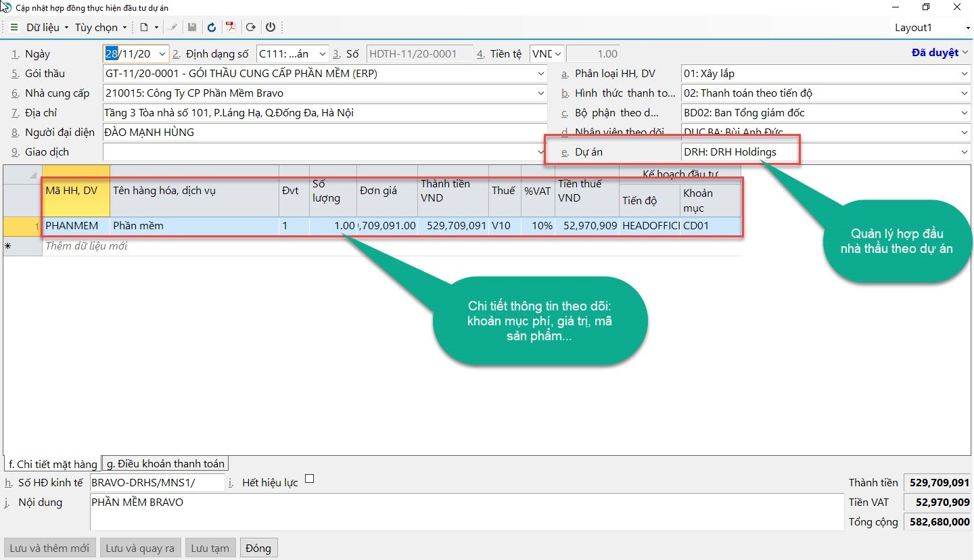The height and width of the screenshot is (560, 974).
Task: Click the blue refresh icon
Action: (x=212, y=28)
